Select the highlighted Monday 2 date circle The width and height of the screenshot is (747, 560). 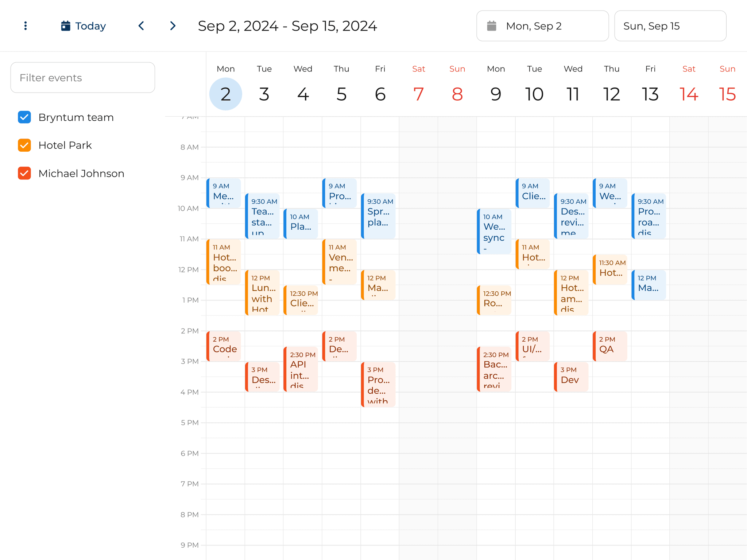tap(225, 94)
